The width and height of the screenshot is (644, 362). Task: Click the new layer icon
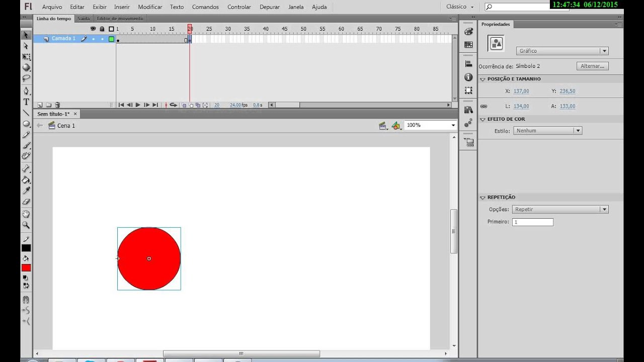pyautogui.click(x=40, y=105)
